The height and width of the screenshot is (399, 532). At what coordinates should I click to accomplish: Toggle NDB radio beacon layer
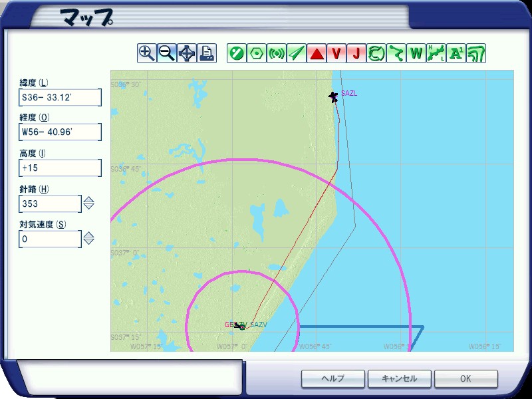[276, 53]
